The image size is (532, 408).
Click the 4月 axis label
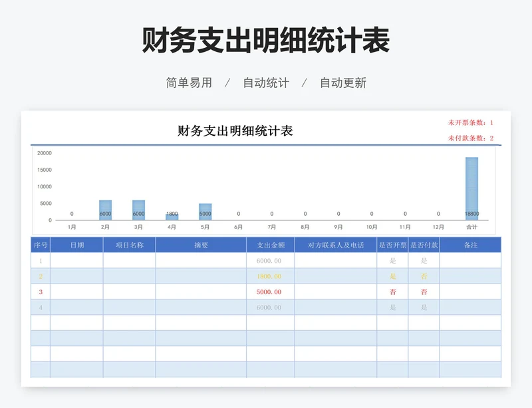click(x=172, y=227)
